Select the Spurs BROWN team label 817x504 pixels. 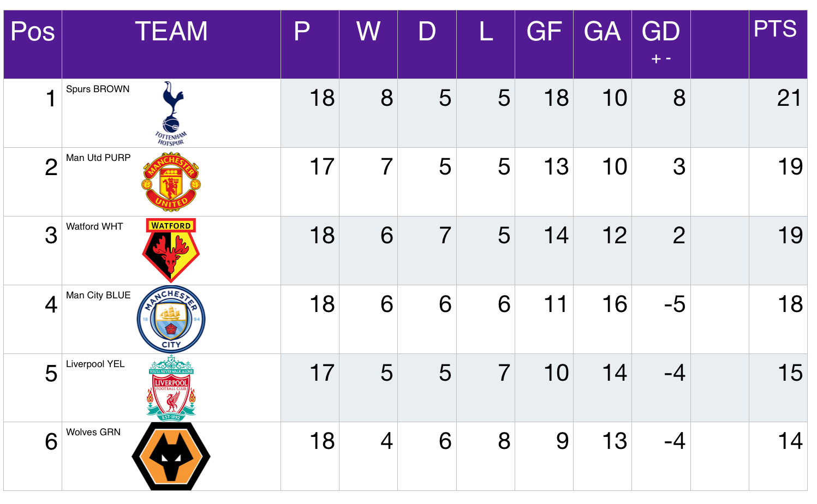(x=98, y=89)
